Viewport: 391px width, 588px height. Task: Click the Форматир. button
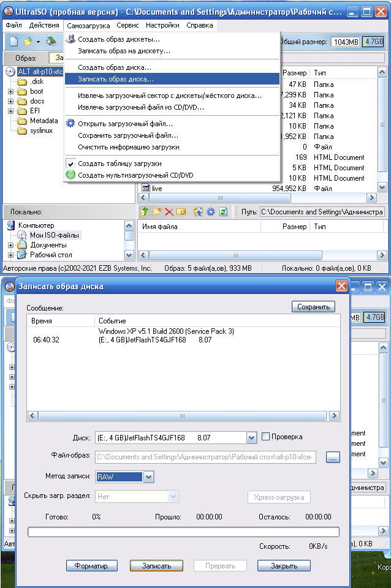92,566
